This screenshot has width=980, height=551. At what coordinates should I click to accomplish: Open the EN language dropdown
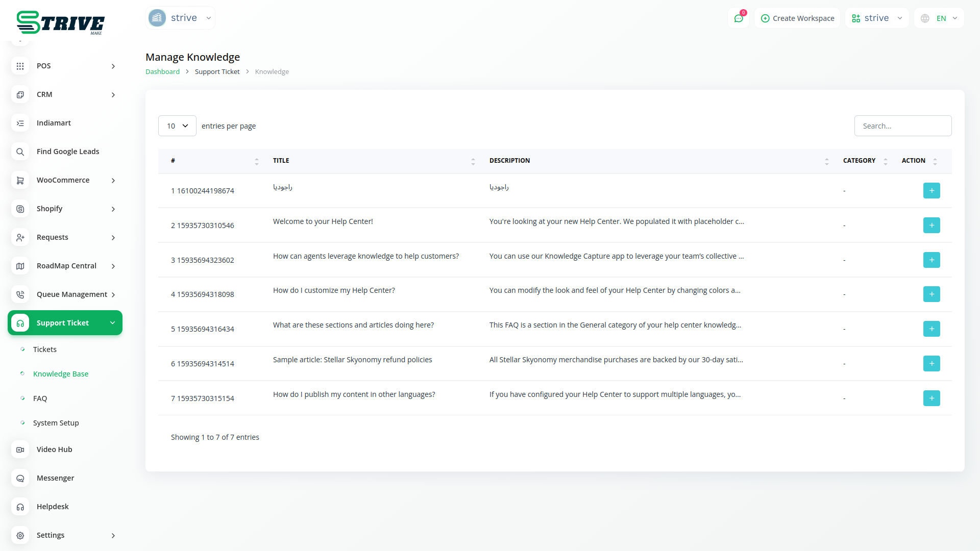point(940,18)
